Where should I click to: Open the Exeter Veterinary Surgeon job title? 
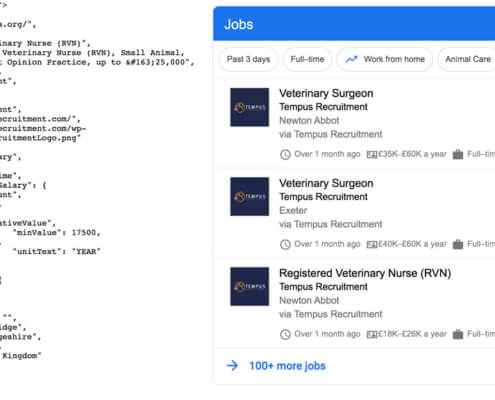pos(326,183)
